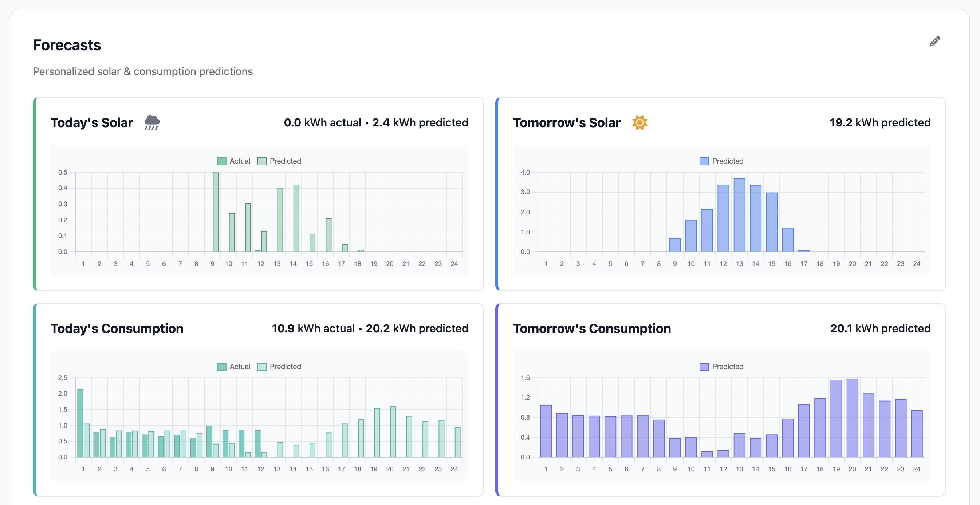This screenshot has width=980, height=505.
Task: Click the pencil edit icon for Forecasts
Action: click(935, 42)
